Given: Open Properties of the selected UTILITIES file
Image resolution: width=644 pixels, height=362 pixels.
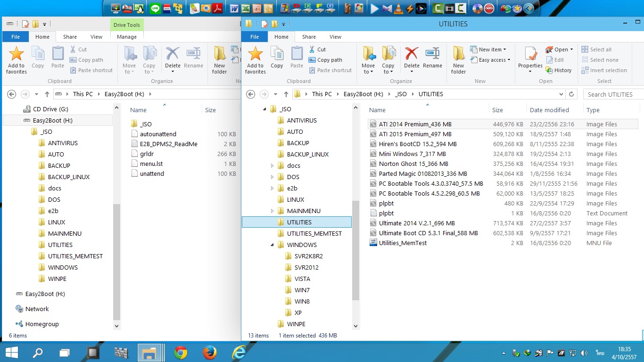Looking at the screenshot, I should pos(530,60).
